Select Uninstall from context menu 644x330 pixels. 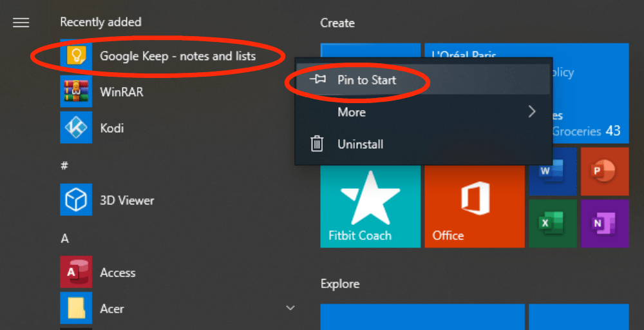click(x=422, y=144)
